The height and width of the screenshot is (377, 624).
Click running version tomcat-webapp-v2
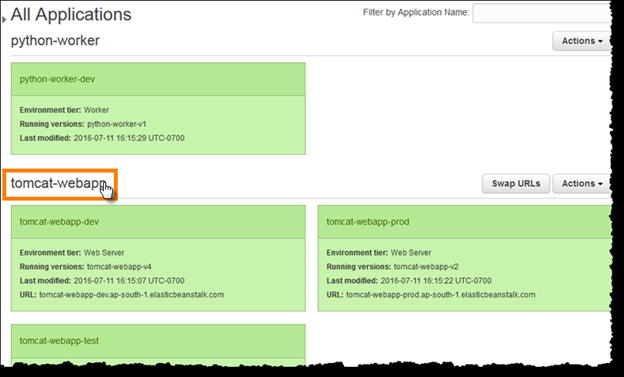point(426,267)
